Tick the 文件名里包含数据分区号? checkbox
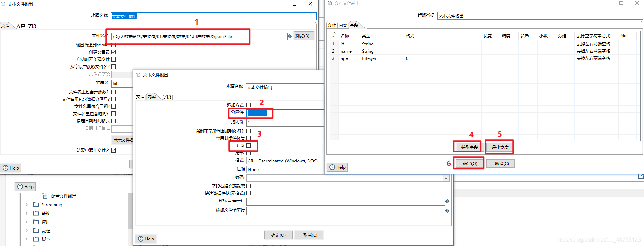Image resolution: width=644 pixels, height=246 pixels. pos(114,99)
